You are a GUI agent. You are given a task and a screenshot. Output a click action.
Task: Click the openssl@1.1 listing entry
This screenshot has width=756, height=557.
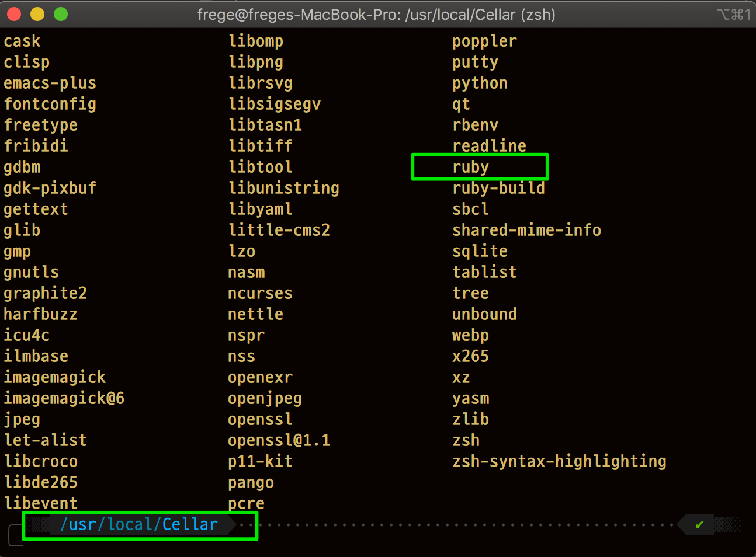[x=279, y=441]
